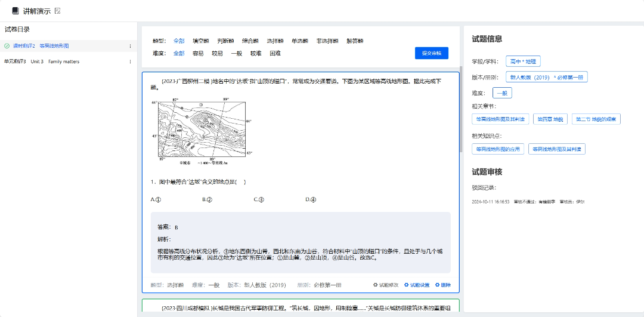Select 单元测评3 Unit 3 Family matters
Viewport: 644px width, 317px height.
68,61
